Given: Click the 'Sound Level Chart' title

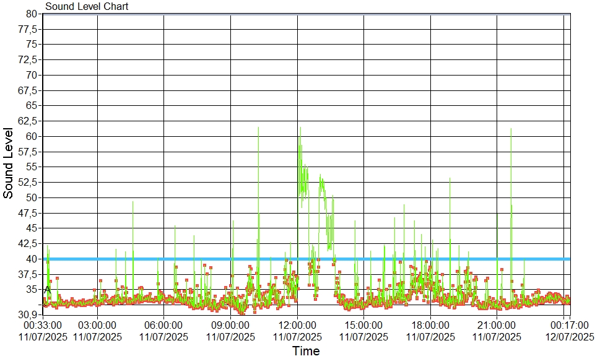Looking at the screenshot, I should point(87,7).
